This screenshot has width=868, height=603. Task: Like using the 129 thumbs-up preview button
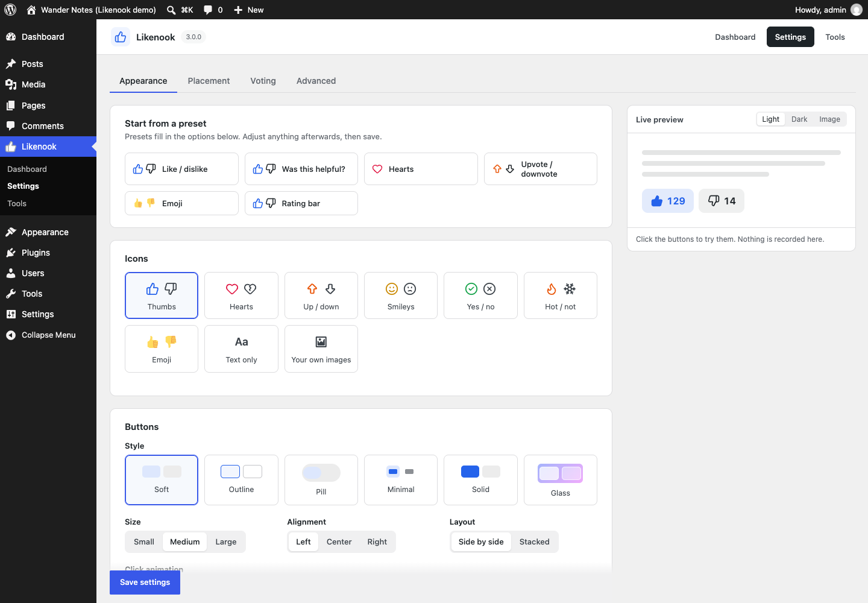coord(668,201)
